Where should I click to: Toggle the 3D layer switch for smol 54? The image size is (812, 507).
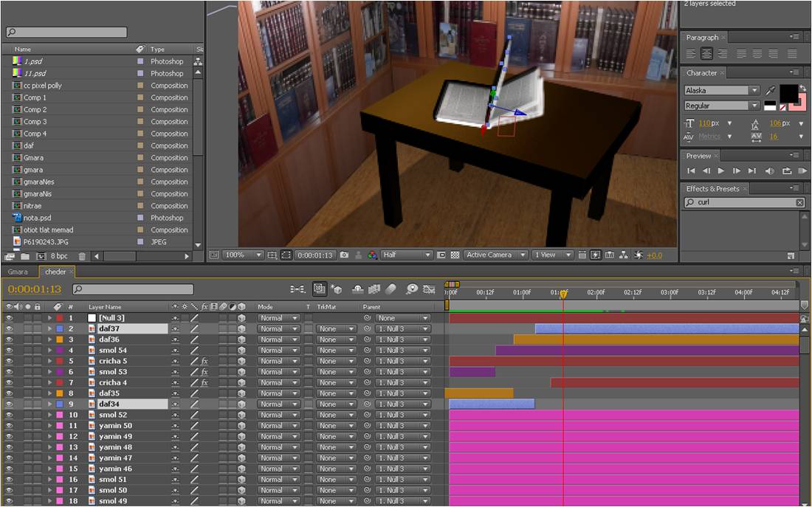241,351
